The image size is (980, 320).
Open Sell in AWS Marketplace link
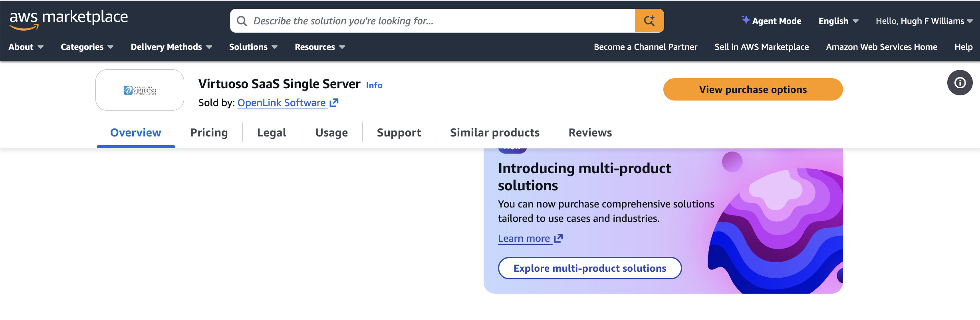(762, 47)
